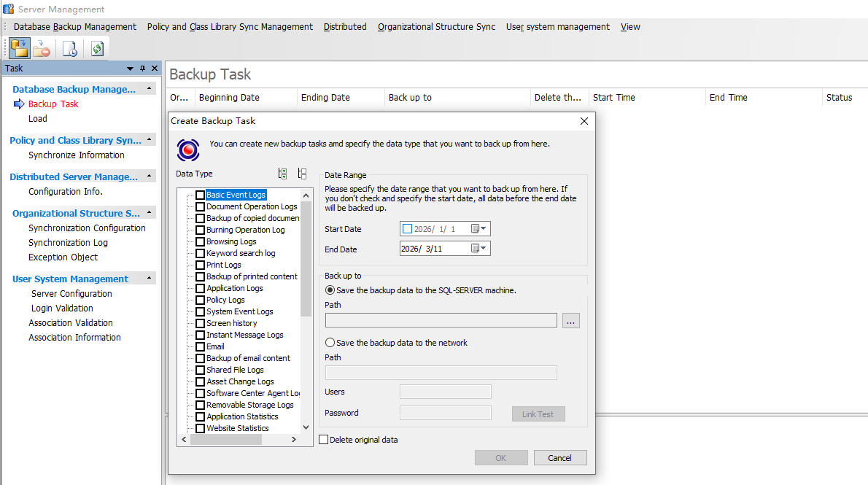This screenshot has height=485, width=868.
Task: Collapse the Distributed Server Management section
Action: [x=149, y=176]
